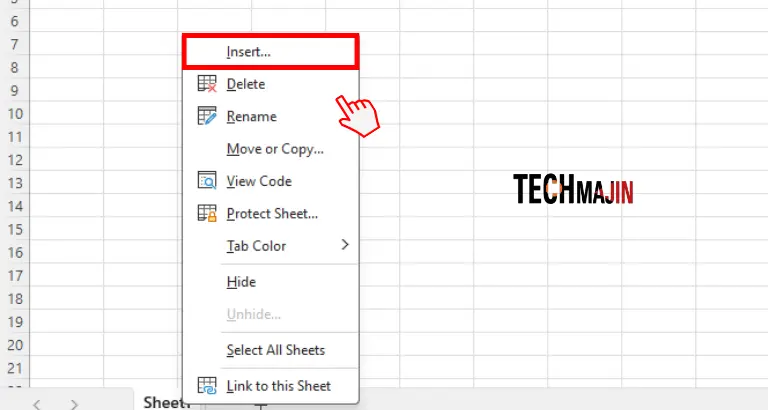The height and width of the screenshot is (410, 768).
Task: Click next sheet navigation arrow
Action: click(74, 404)
